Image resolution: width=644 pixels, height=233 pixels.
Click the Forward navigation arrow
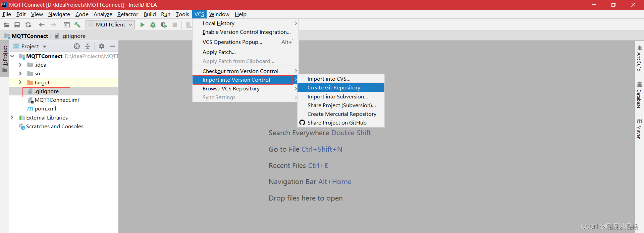click(53, 25)
